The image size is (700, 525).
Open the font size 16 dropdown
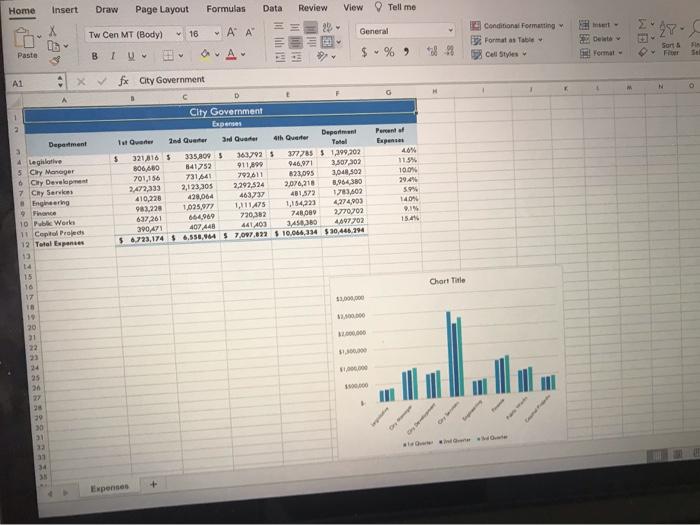coord(217,33)
